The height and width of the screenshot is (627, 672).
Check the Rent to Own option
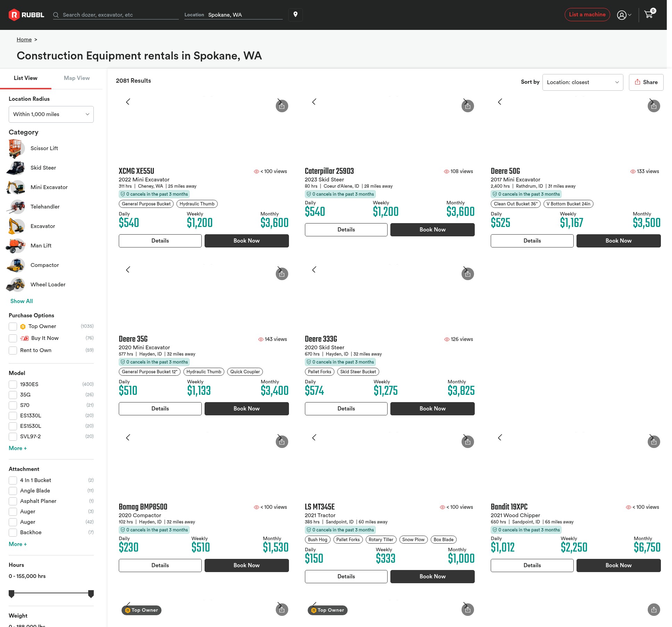click(13, 350)
